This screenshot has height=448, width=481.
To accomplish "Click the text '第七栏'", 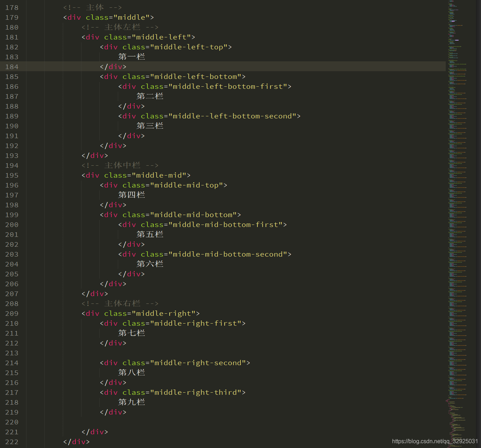I will click(x=132, y=333).
